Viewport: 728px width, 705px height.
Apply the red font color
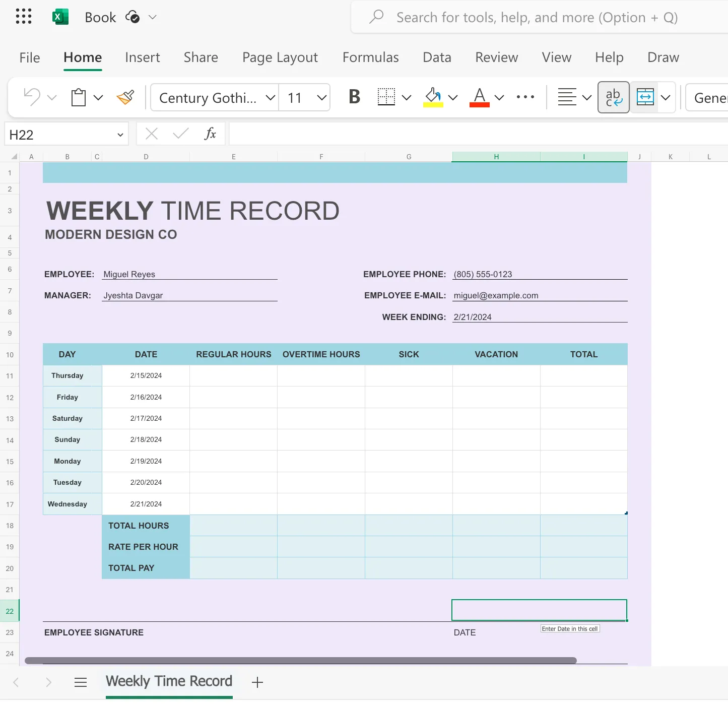(480, 97)
